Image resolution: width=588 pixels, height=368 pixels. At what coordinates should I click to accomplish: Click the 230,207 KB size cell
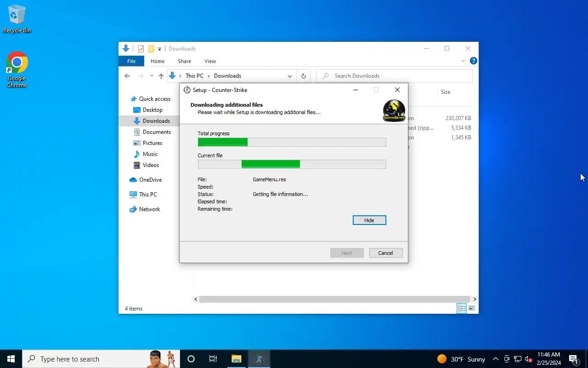pos(458,118)
